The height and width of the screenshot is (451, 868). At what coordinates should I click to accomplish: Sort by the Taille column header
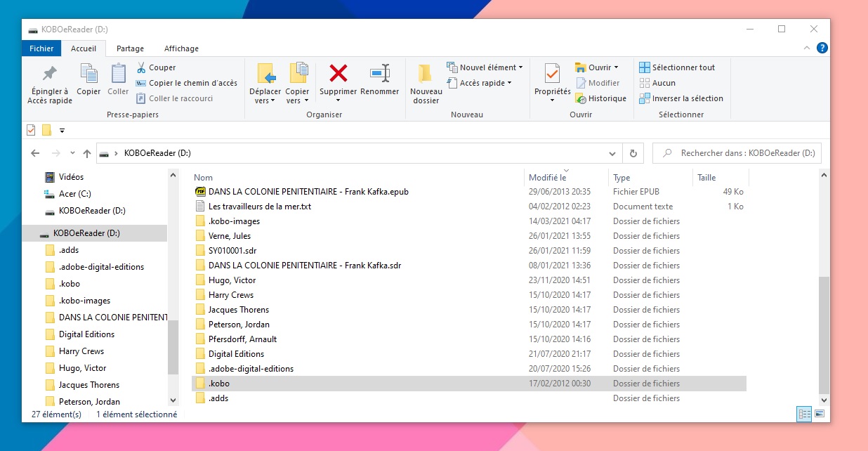point(720,178)
